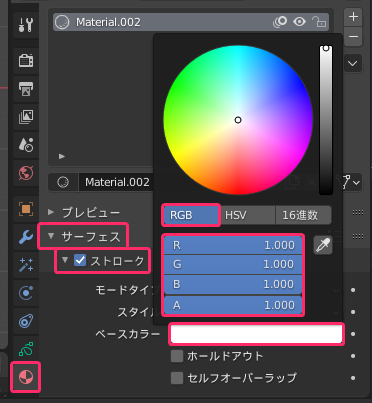Viewport: 372px width, 403px height.
Task: Open the material slot specials dropdown
Action: click(x=353, y=63)
